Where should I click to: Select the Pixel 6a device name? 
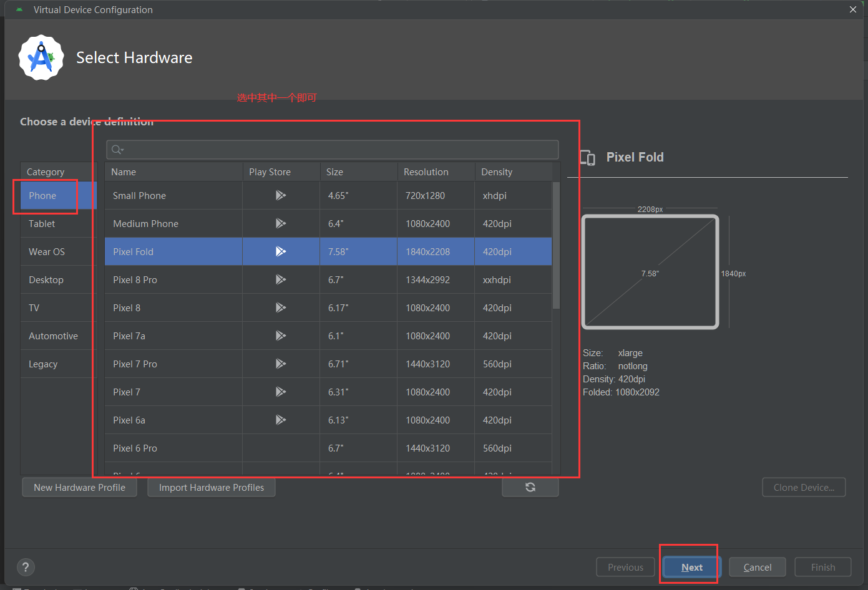click(129, 420)
